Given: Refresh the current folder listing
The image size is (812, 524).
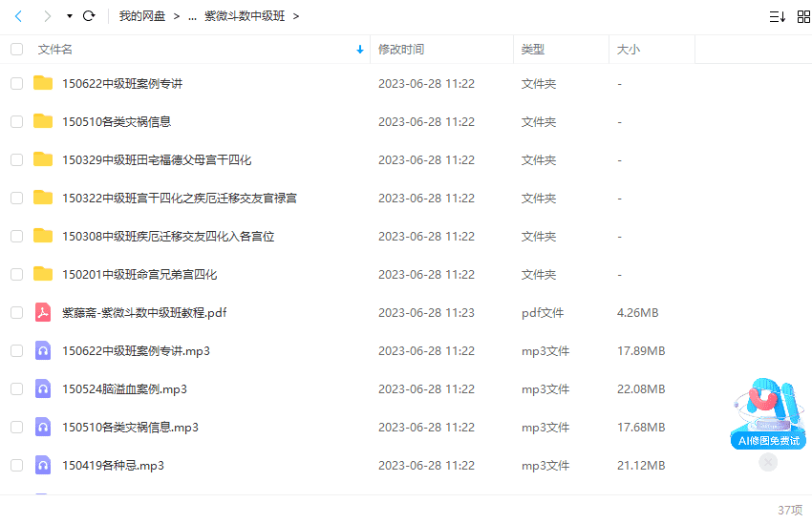Looking at the screenshot, I should coord(89,16).
